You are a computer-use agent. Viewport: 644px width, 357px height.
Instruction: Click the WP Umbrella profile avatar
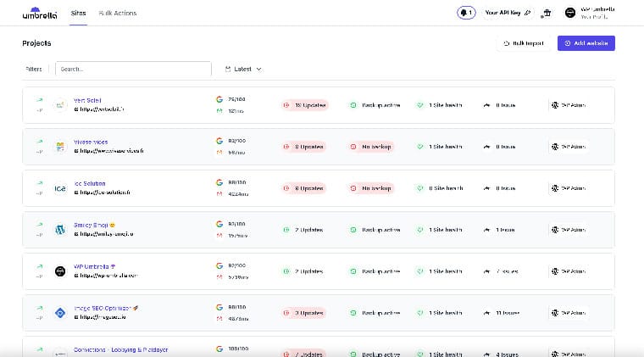click(569, 14)
